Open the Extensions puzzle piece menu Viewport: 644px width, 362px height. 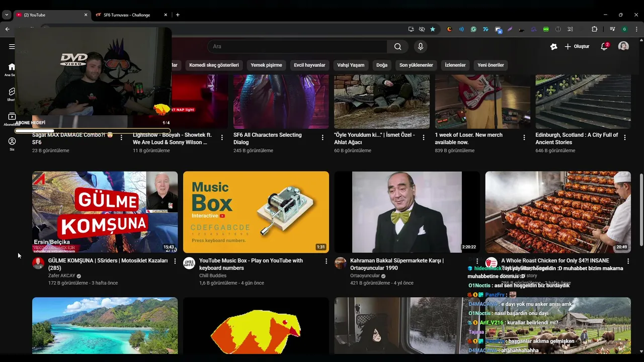coord(594,29)
